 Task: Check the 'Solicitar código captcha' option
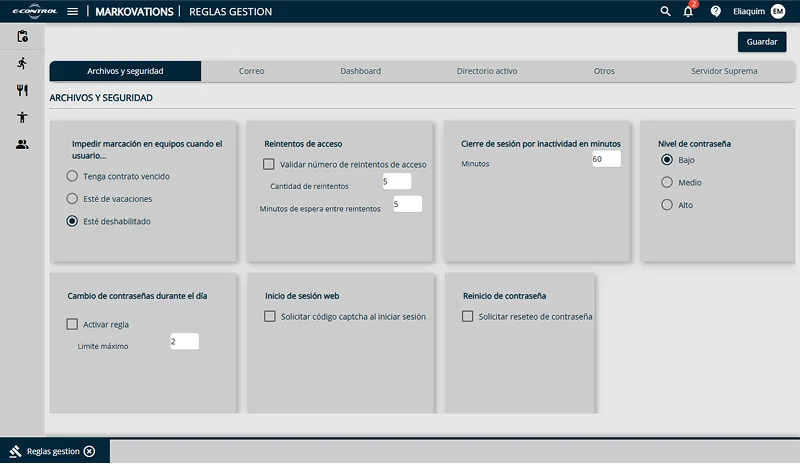pos(269,316)
